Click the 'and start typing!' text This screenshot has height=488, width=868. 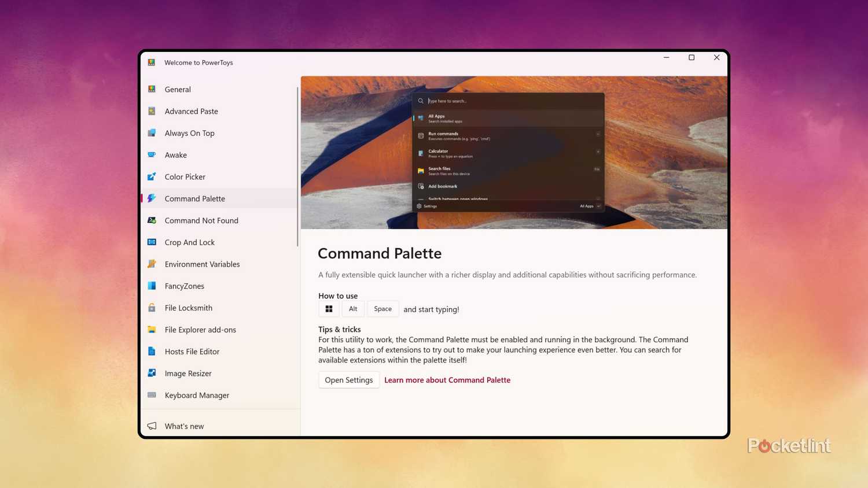pyautogui.click(x=431, y=309)
